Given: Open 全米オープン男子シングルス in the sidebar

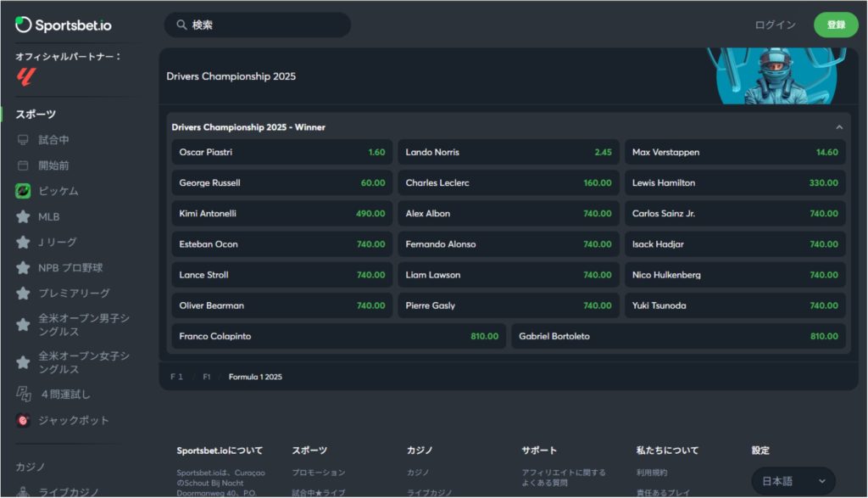Looking at the screenshot, I should point(84,325).
